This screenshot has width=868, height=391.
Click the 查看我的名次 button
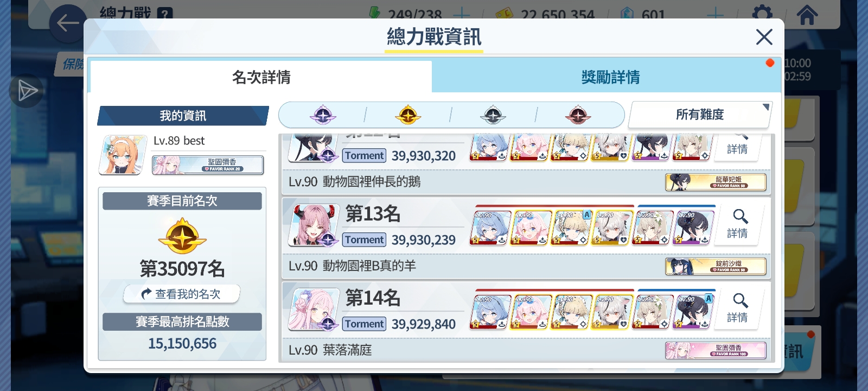tap(182, 294)
